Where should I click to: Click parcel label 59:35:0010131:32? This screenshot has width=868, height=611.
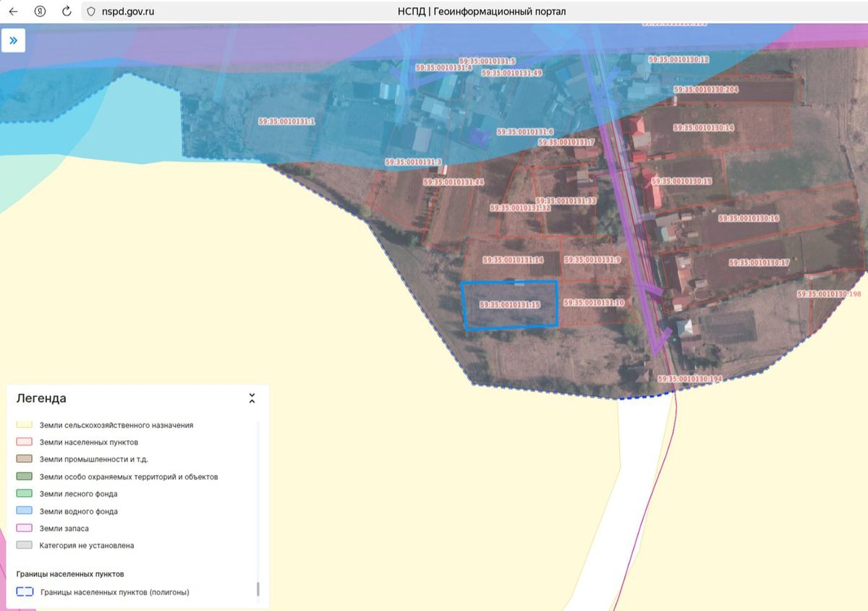(x=520, y=208)
